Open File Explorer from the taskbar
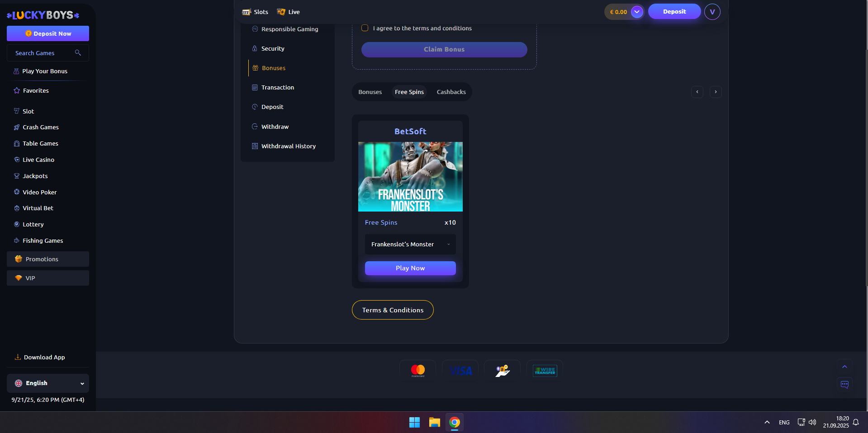The height and width of the screenshot is (433, 868). (434, 422)
